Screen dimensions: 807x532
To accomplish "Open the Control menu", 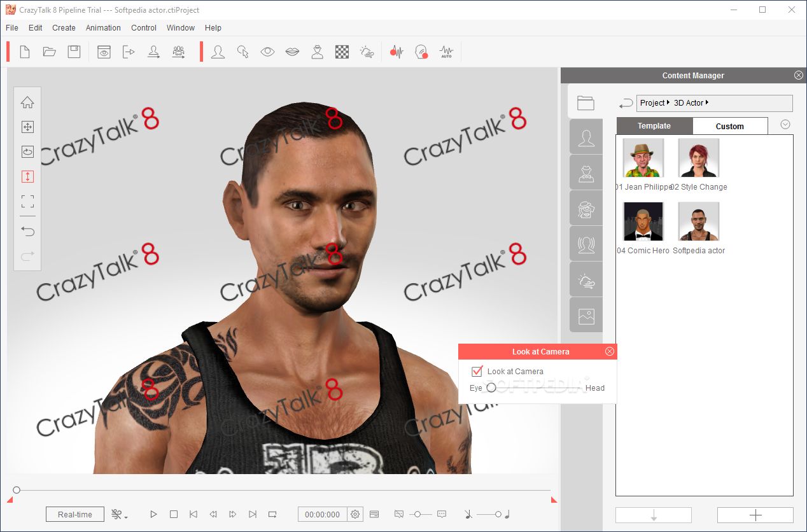I will pyautogui.click(x=144, y=28).
